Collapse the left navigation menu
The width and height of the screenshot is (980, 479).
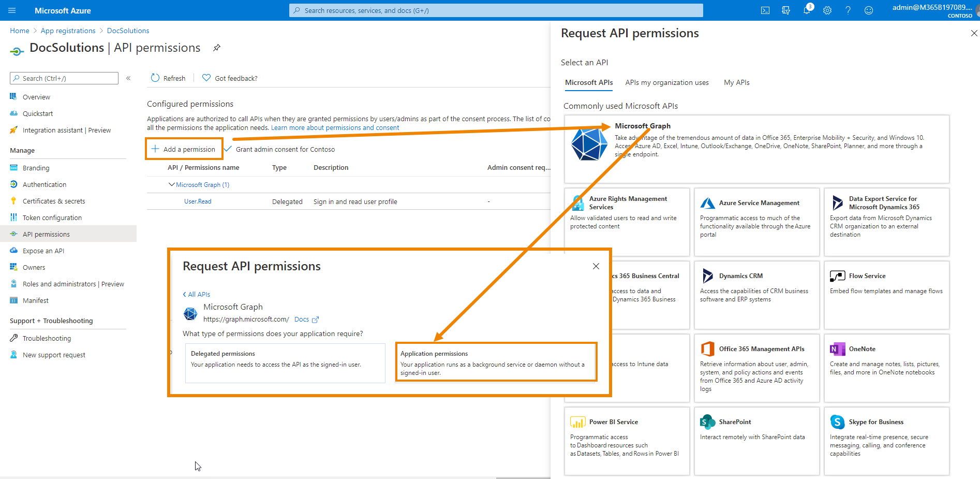pyautogui.click(x=128, y=78)
